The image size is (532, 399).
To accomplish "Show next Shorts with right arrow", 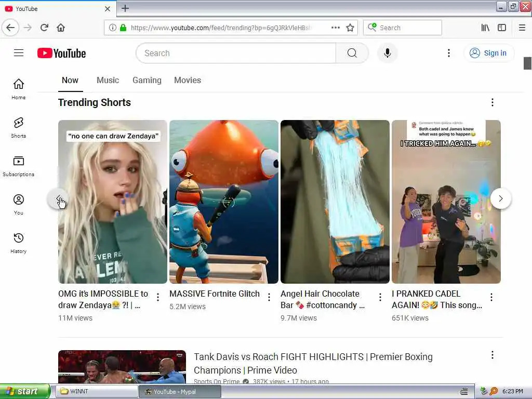I will tap(501, 199).
